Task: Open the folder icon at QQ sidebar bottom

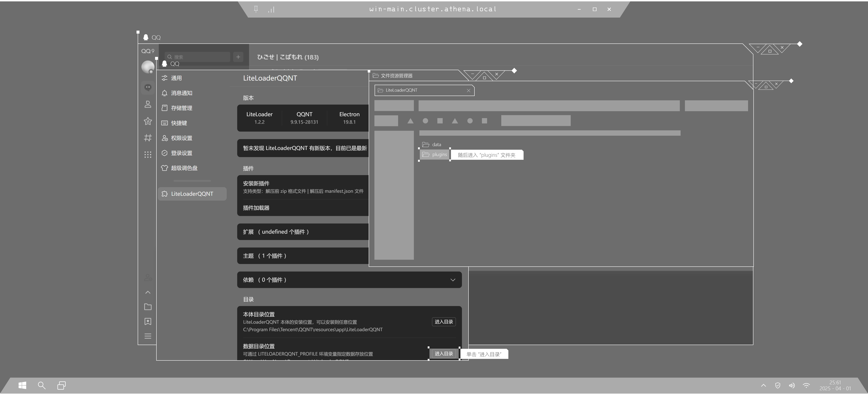Action: (x=148, y=307)
